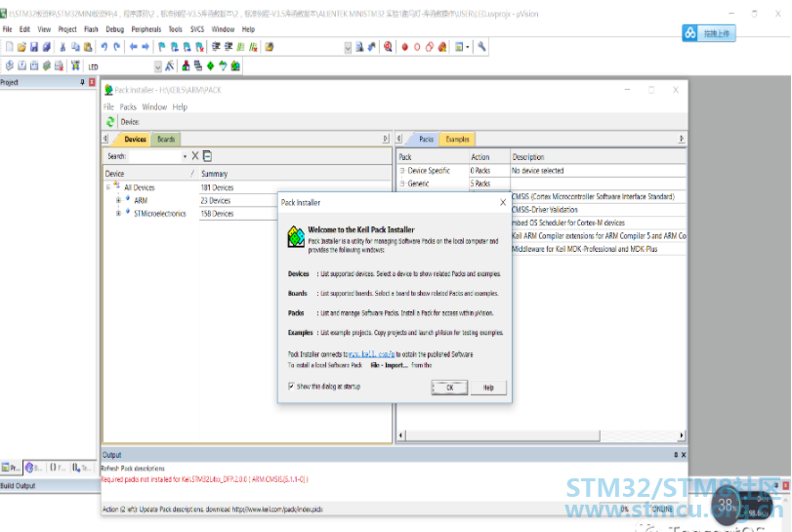Launch Pack Installer toolbar icon
The image size is (792, 532).
point(235,65)
